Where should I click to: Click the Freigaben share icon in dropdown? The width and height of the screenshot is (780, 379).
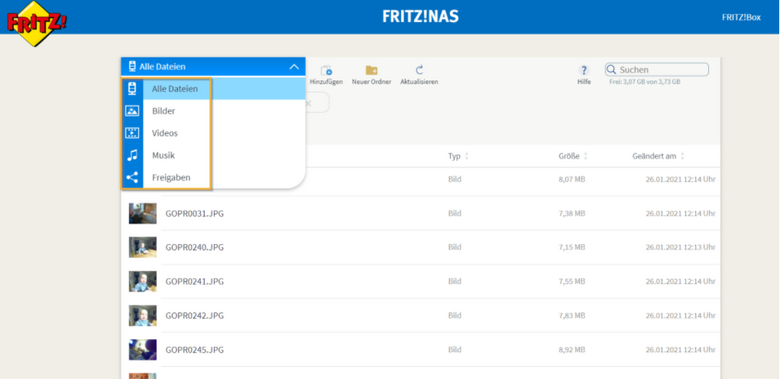[x=132, y=177]
